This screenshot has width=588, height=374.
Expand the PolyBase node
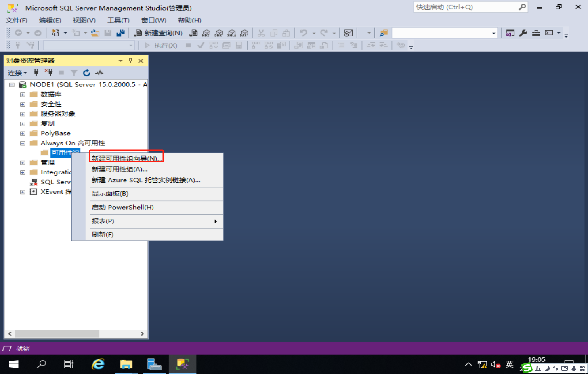pos(23,133)
